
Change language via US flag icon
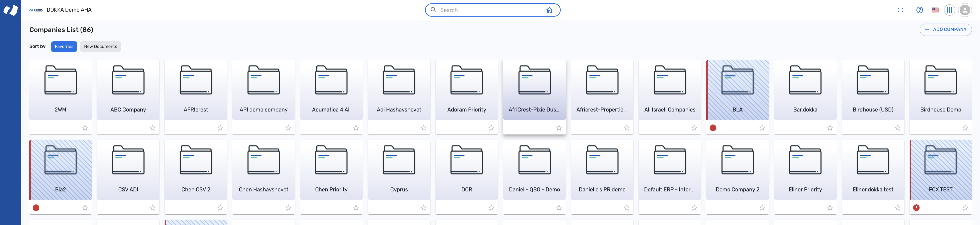pos(935,10)
